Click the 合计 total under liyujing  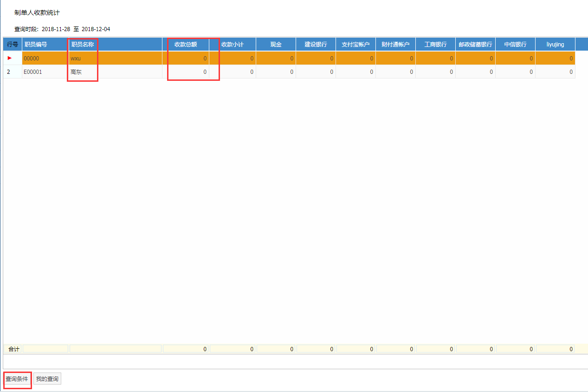[555, 349]
